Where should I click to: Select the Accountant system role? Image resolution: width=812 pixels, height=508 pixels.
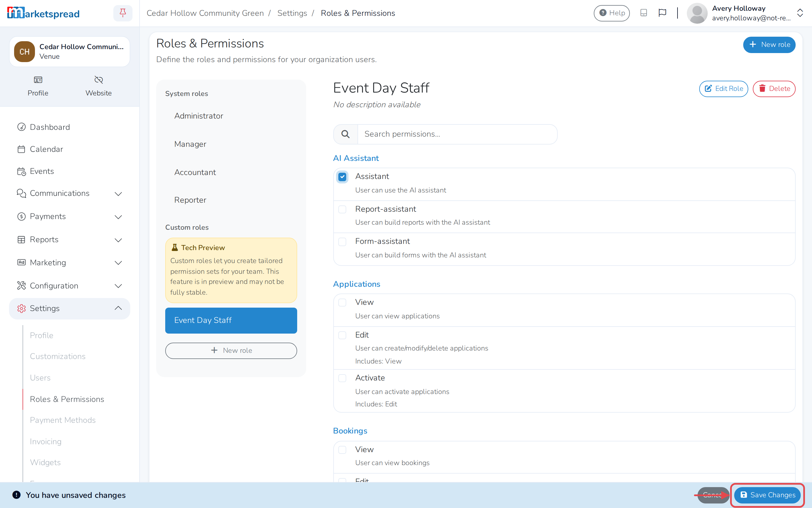pyautogui.click(x=231, y=172)
